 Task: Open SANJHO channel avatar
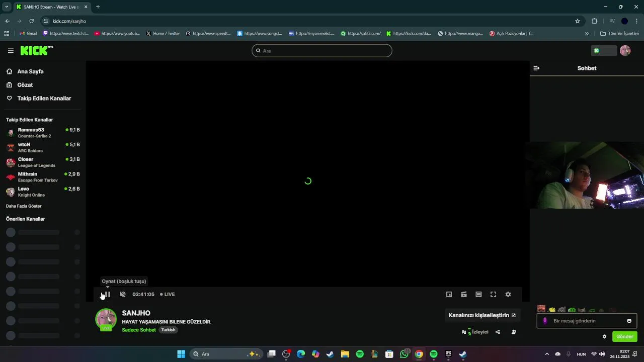(106, 319)
